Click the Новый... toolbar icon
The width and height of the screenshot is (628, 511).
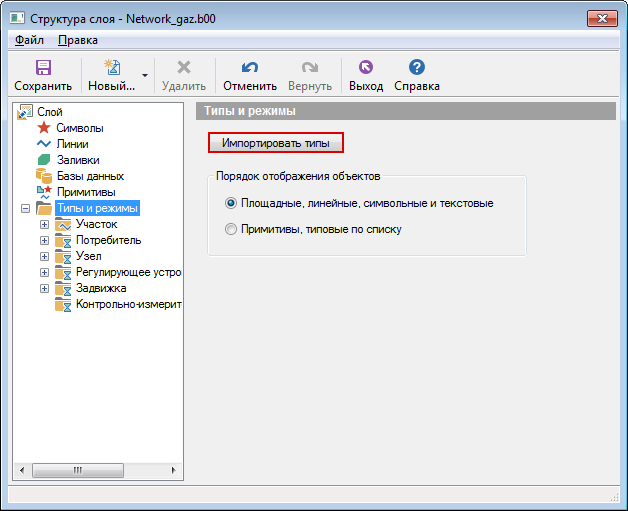[x=112, y=67]
